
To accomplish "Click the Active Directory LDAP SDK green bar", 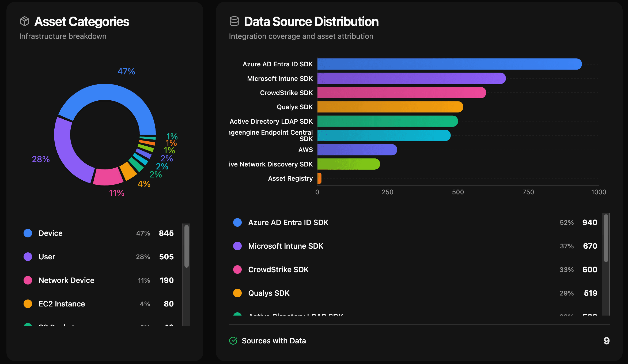I will pyautogui.click(x=388, y=121).
